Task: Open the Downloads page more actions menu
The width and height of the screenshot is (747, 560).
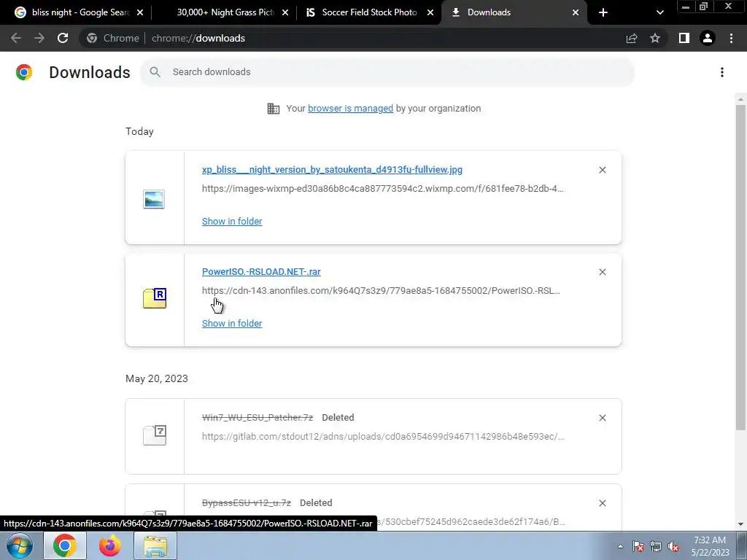Action: click(x=722, y=72)
